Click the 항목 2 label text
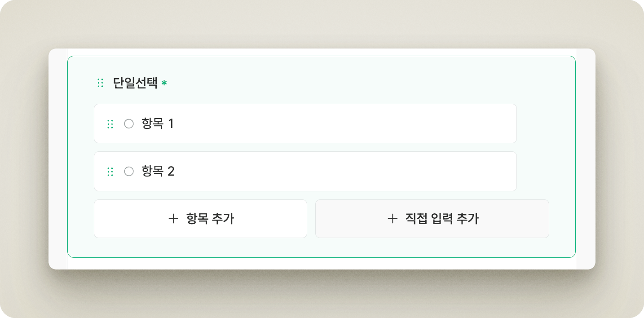 point(158,171)
